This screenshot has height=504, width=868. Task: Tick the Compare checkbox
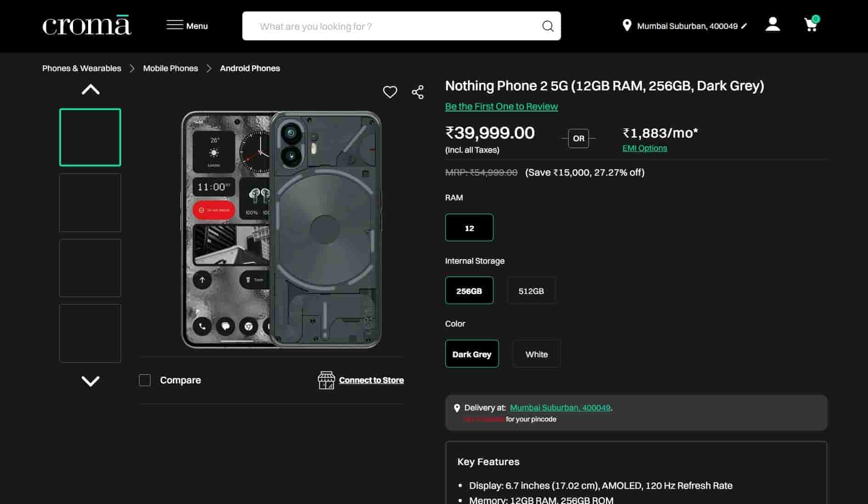[145, 380]
